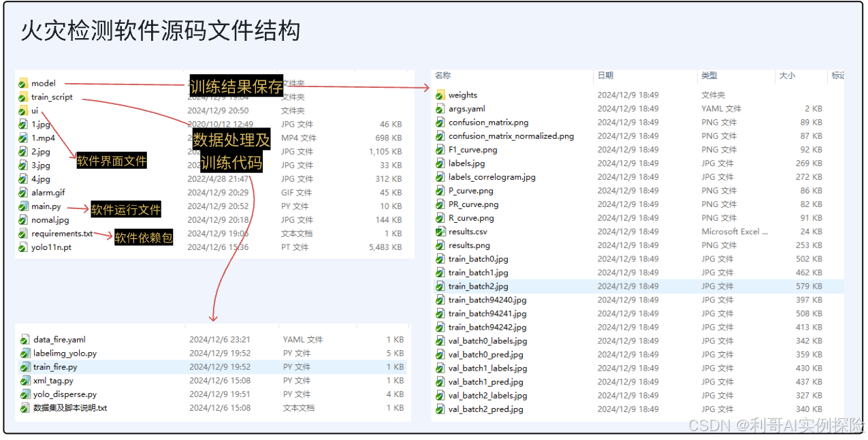
Task: Click the main.py Python file icon
Action: (23, 206)
